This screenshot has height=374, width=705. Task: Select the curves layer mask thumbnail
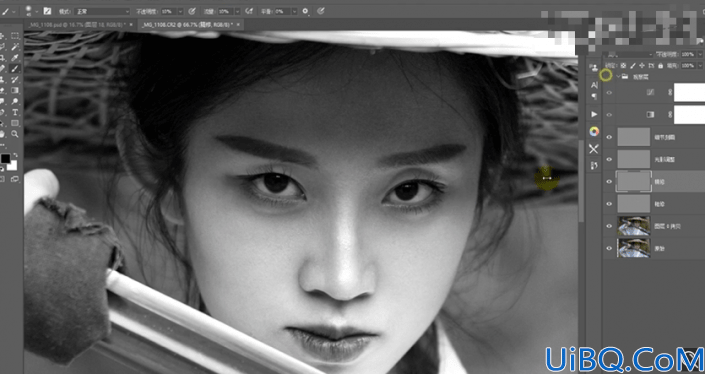coord(689,92)
